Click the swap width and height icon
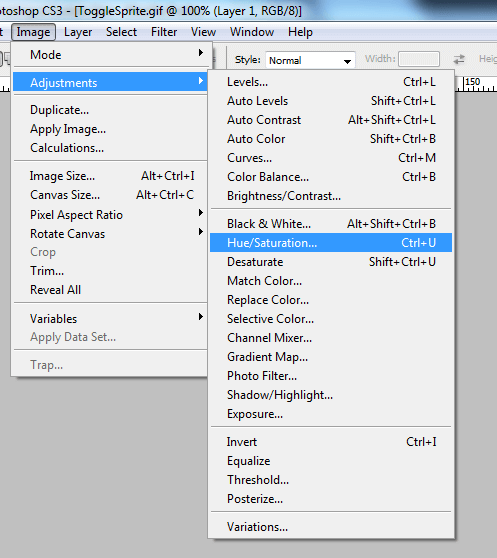The image size is (497, 558). click(x=459, y=59)
